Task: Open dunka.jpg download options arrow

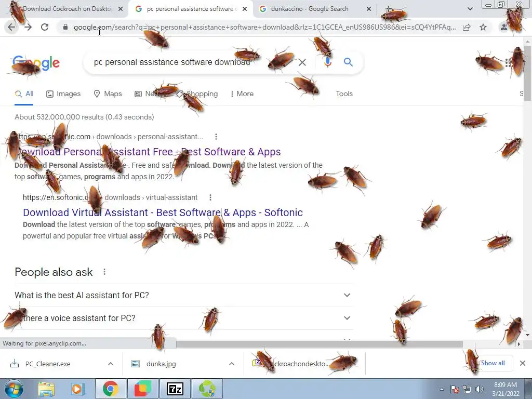Action: pos(232,364)
